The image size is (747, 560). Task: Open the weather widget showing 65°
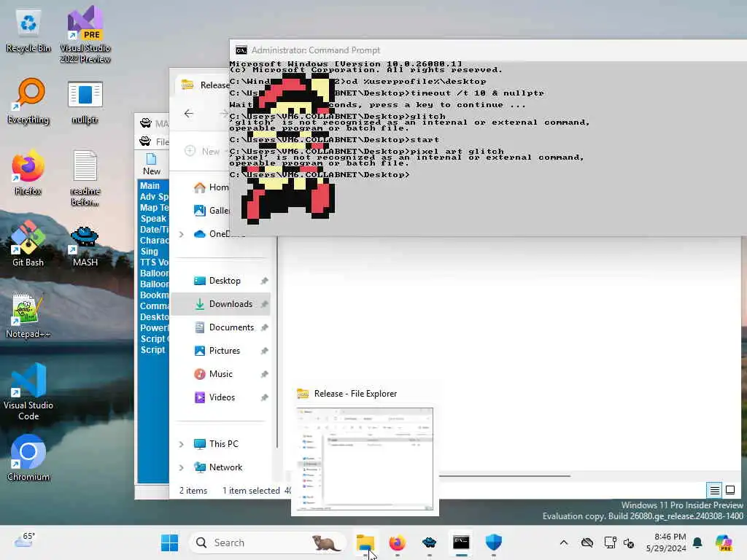click(25, 540)
